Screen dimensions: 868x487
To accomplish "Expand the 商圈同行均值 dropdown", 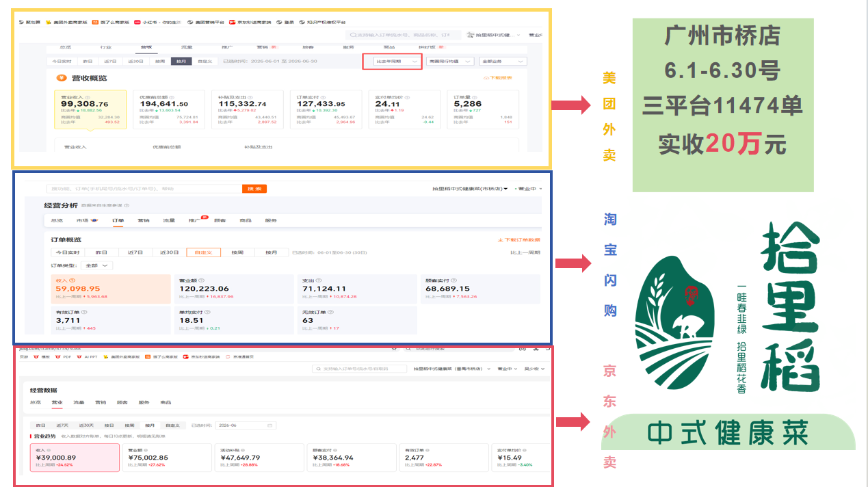I will coord(449,61).
